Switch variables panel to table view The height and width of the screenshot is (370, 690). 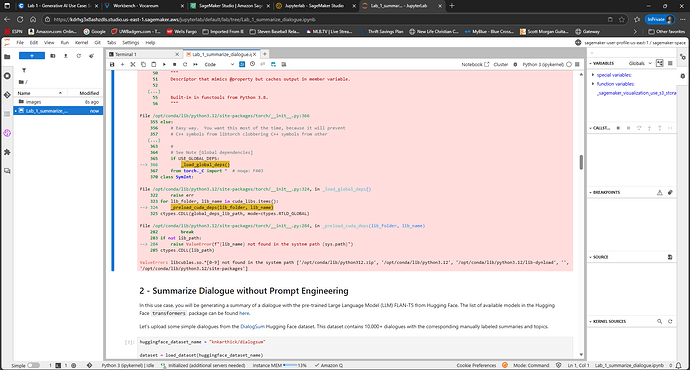click(670, 63)
